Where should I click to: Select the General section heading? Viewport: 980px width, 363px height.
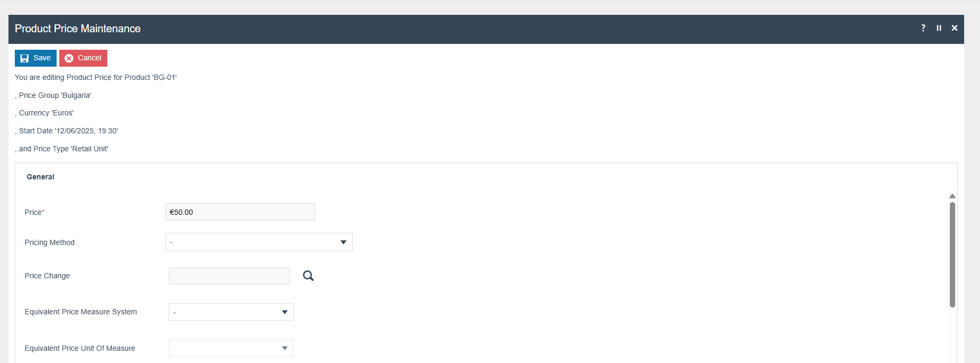(x=41, y=177)
